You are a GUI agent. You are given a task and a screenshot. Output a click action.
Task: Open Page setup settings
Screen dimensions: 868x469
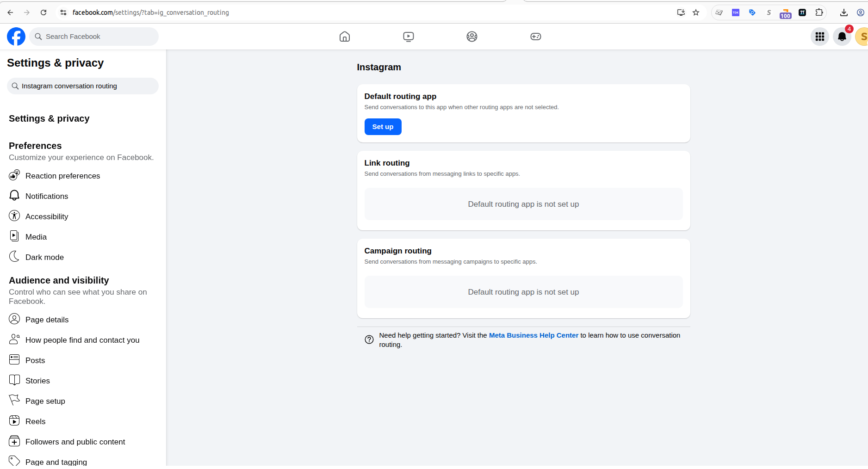83,401
